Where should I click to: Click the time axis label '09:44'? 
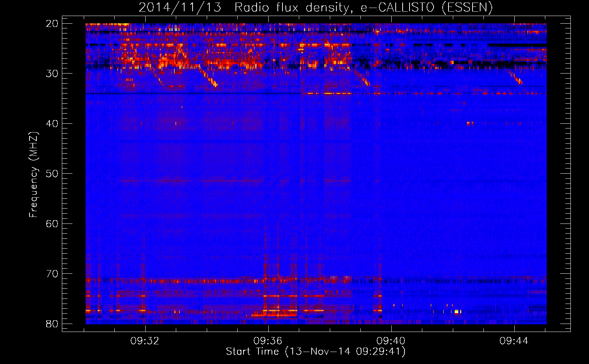tap(514, 341)
